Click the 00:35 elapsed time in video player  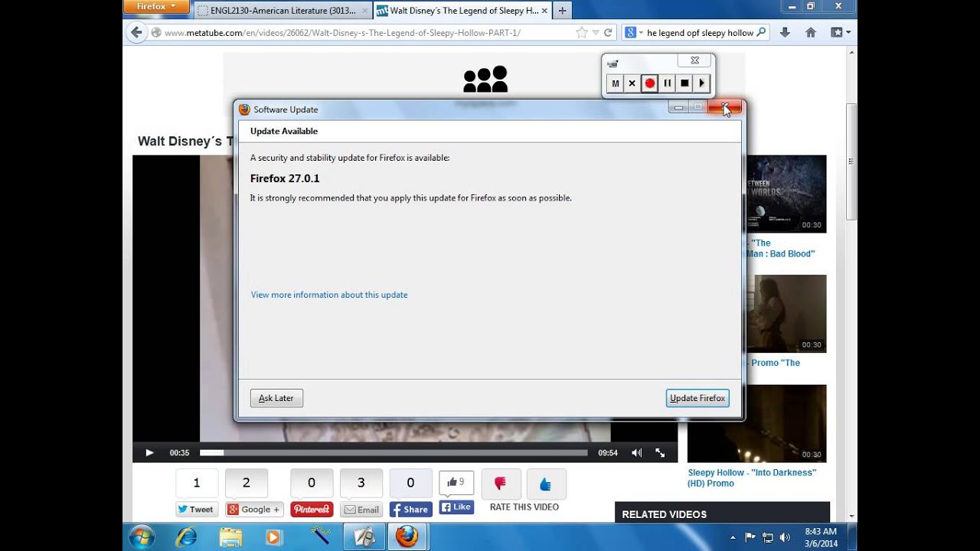(179, 453)
